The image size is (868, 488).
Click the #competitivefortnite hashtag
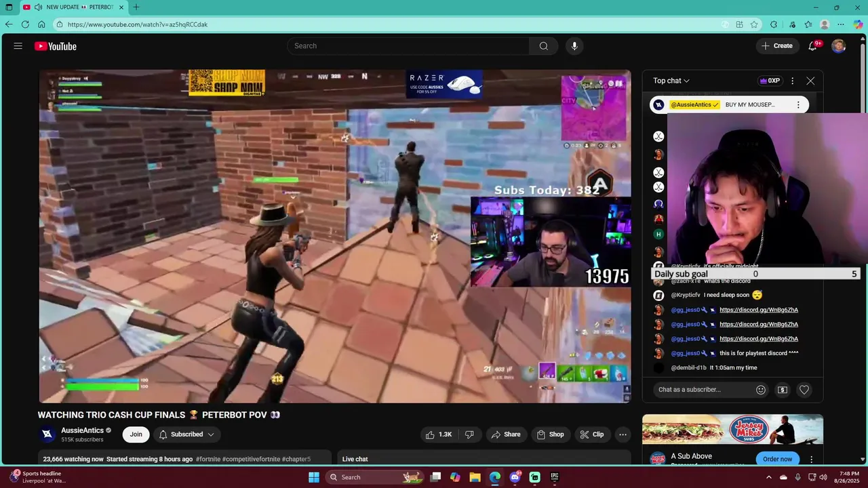250,459
